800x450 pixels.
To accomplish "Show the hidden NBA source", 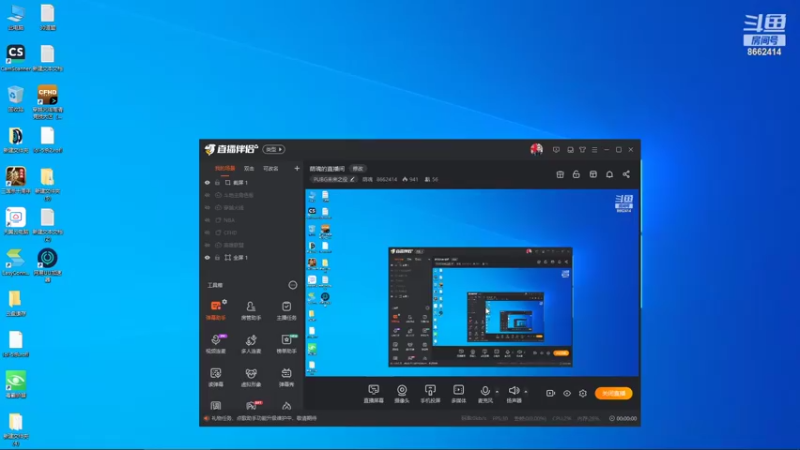I will click(x=207, y=220).
